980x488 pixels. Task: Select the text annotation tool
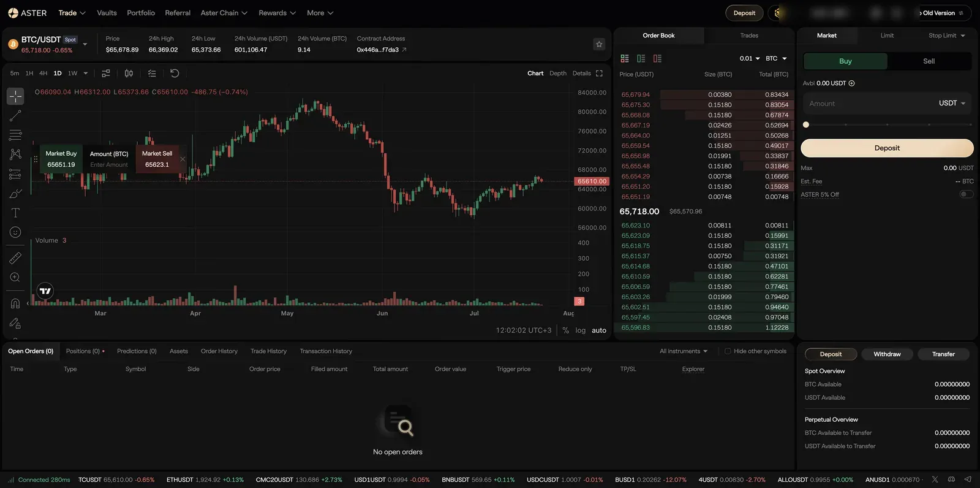[15, 213]
